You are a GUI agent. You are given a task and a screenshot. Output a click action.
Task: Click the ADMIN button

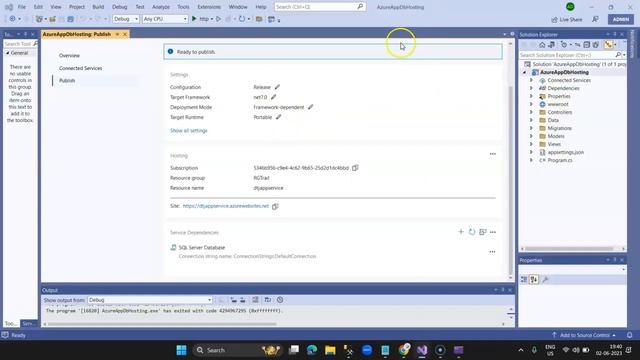pyautogui.click(x=620, y=19)
